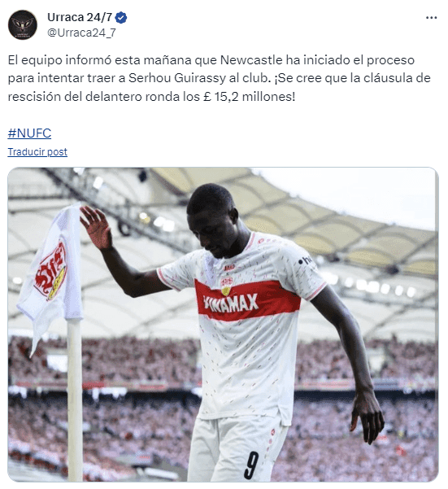
Task: Open the Urraca 24/7 profile avatar
Action: coord(23,25)
